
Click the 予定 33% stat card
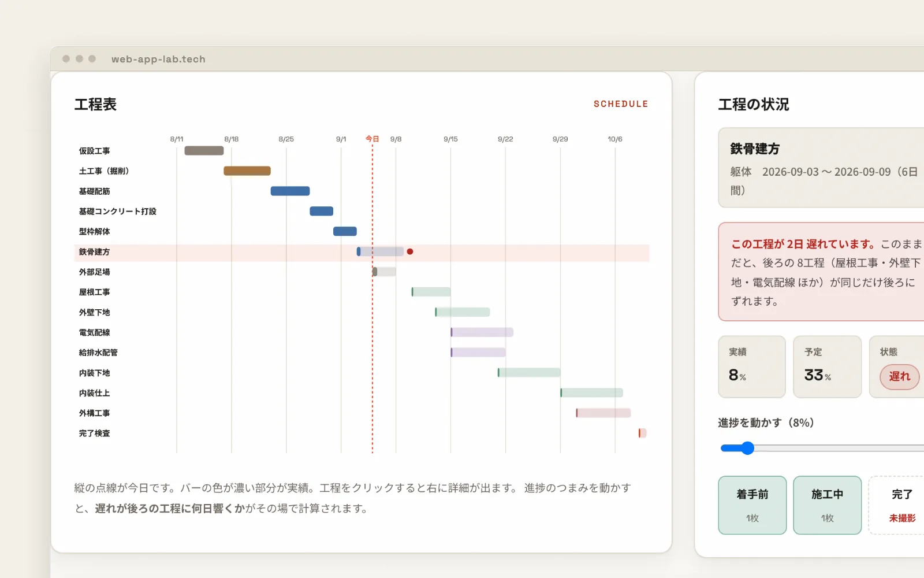(828, 367)
